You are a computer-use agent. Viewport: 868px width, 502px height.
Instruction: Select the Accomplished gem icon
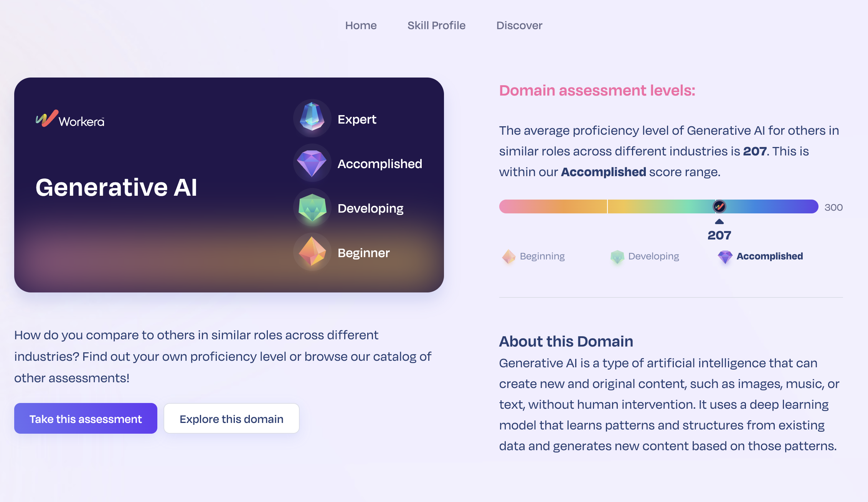tap(312, 163)
